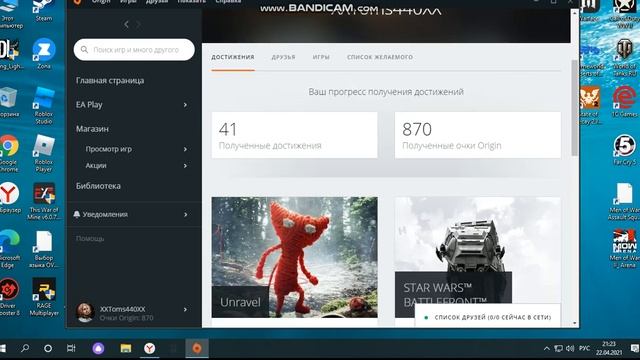Open Библиотека in sidebar
The height and width of the screenshot is (360, 640).
(98, 186)
